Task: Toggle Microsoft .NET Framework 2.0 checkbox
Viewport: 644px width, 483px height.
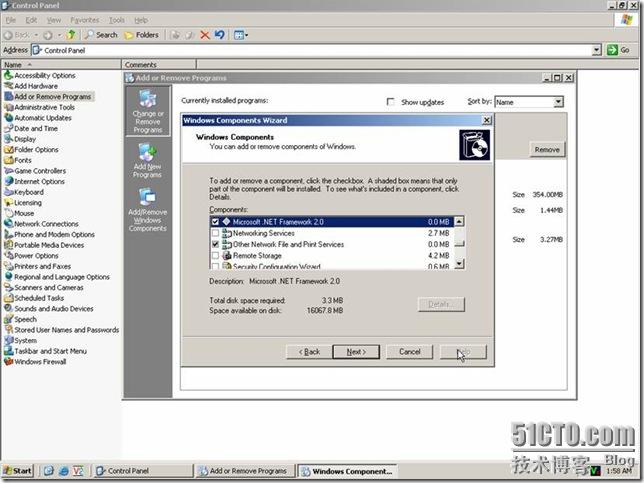Action: [x=215, y=222]
